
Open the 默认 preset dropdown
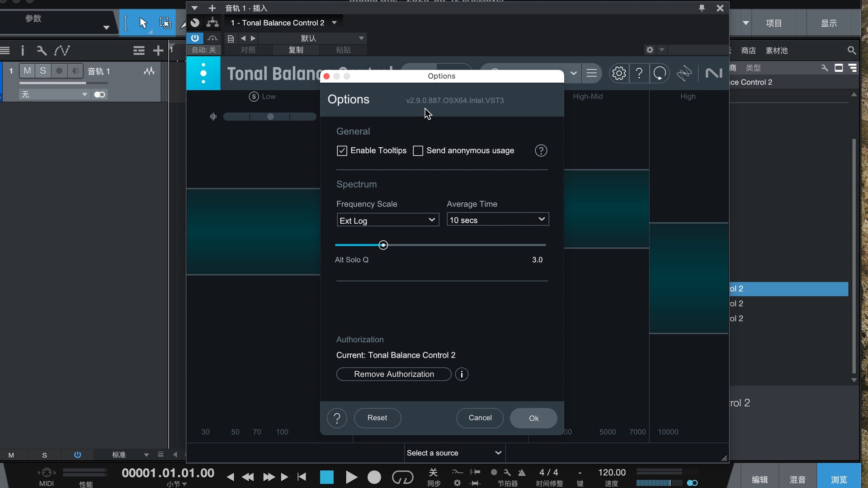pyautogui.click(x=361, y=38)
